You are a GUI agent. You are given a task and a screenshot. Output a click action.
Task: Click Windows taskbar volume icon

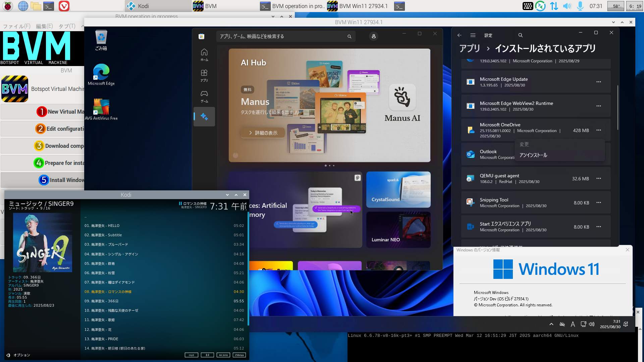click(592, 324)
